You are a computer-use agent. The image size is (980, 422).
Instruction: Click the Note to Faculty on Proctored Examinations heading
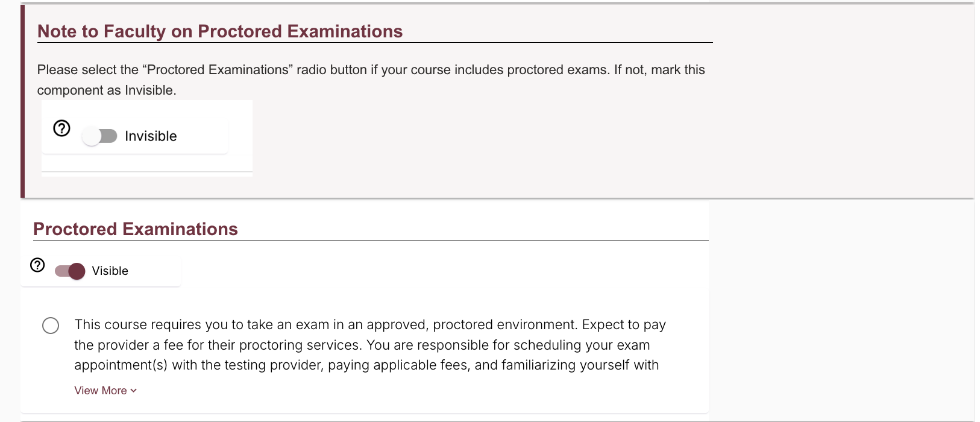220,31
